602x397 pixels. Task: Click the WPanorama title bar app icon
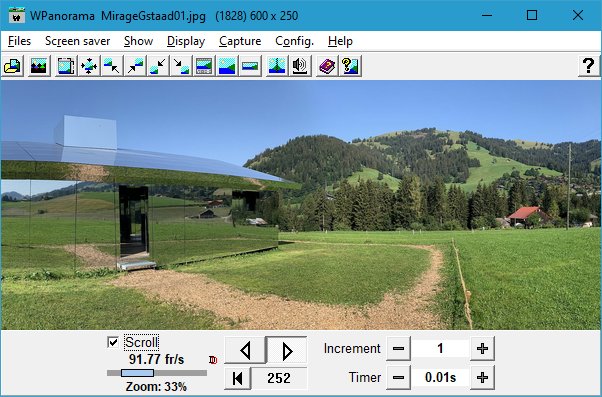[x=17, y=16]
